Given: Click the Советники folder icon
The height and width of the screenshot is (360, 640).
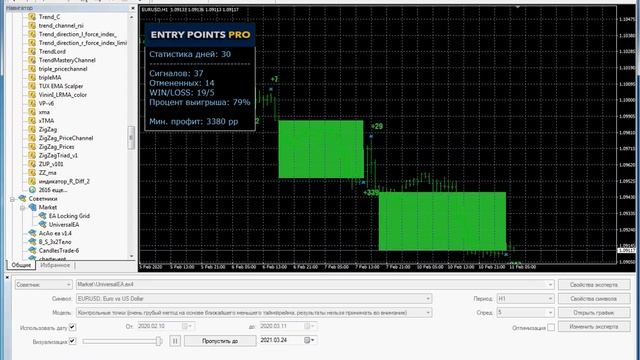Looking at the screenshot, I should pos(22,198).
